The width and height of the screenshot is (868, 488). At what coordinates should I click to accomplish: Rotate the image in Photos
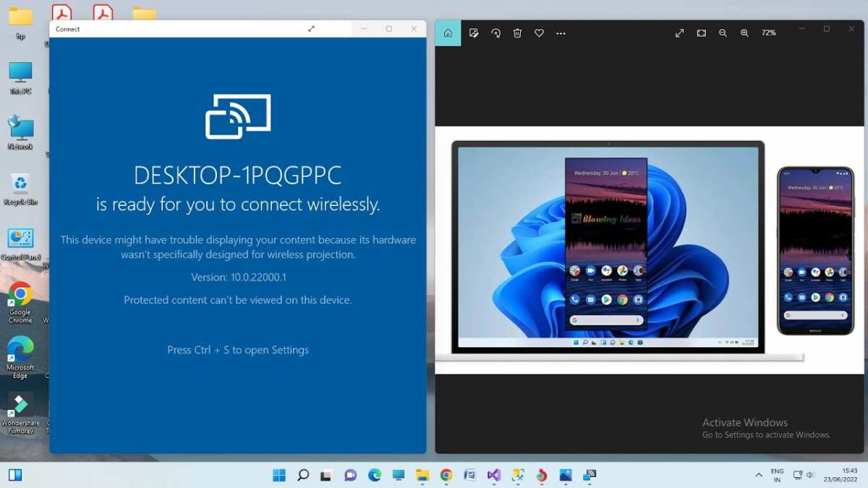495,33
